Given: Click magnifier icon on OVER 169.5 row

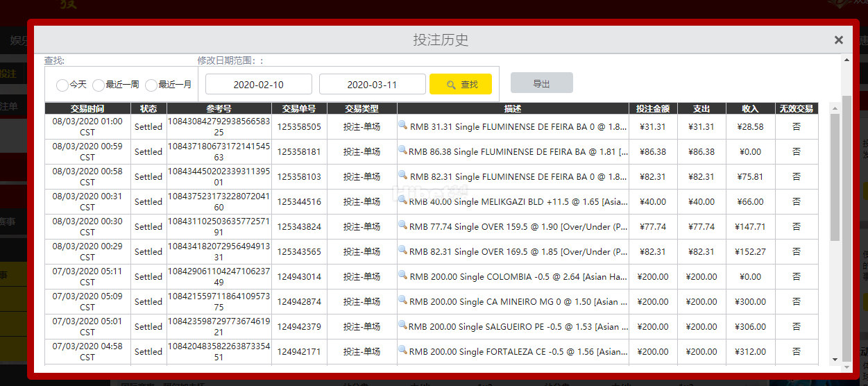Looking at the screenshot, I should click(x=403, y=250).
